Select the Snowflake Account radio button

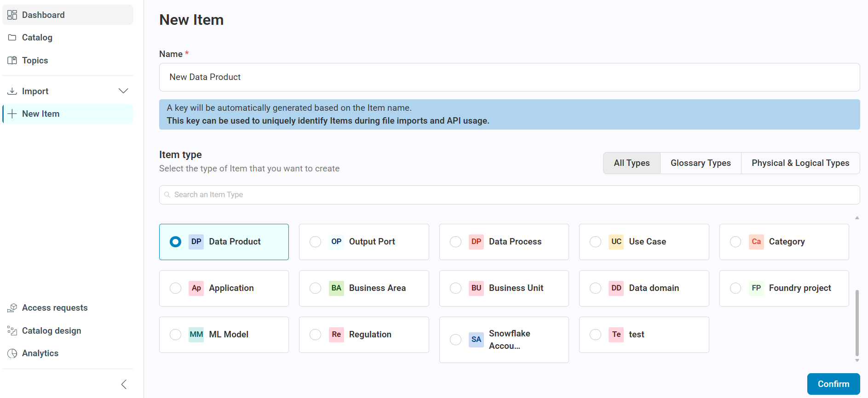tap(455, 340)
